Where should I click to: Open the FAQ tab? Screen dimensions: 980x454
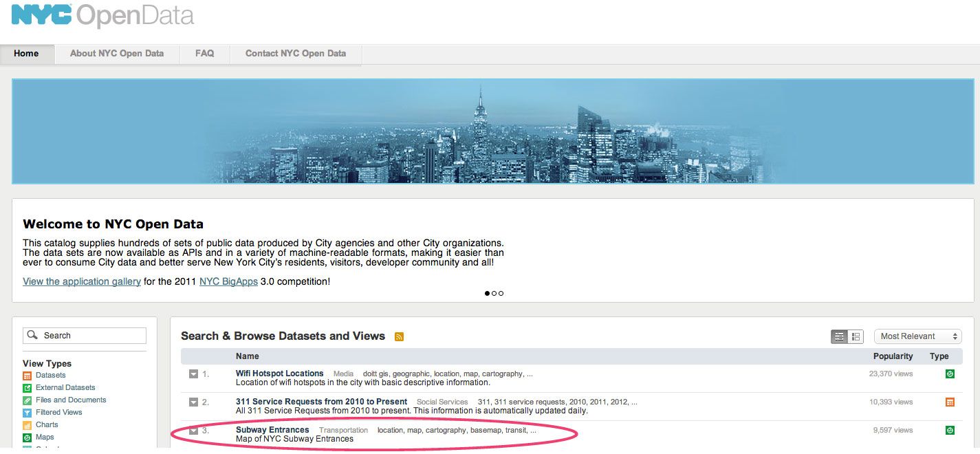pyautogui.click(x=204, y=53)
